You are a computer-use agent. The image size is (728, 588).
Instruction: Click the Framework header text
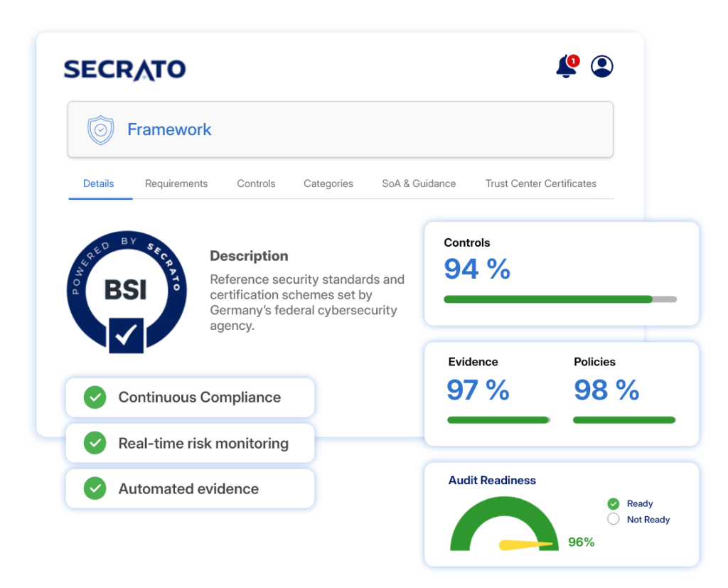click(x=169, y=129)
